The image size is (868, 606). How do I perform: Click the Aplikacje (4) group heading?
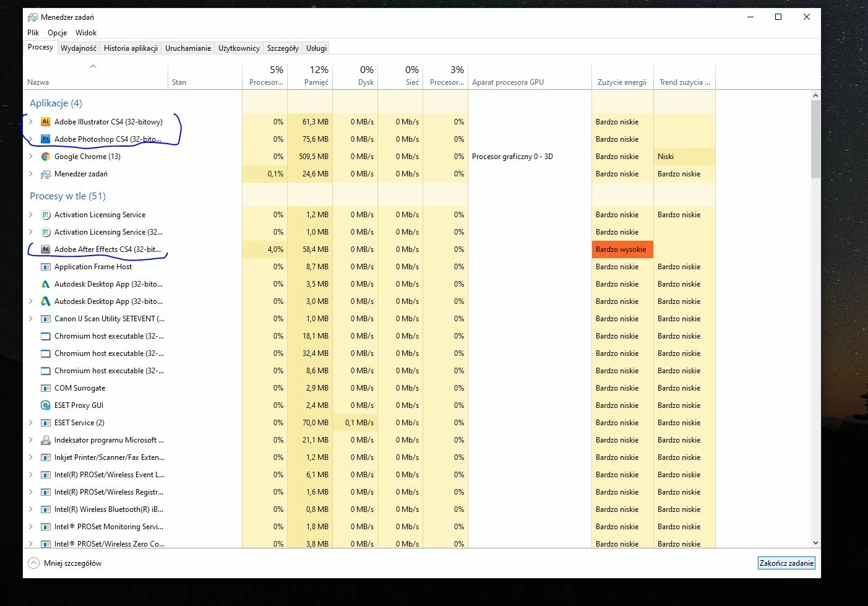[x=56, y=103]
